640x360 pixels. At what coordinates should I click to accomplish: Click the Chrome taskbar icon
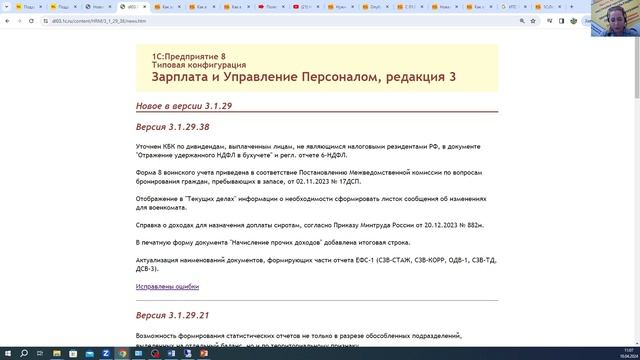[122, 353]
